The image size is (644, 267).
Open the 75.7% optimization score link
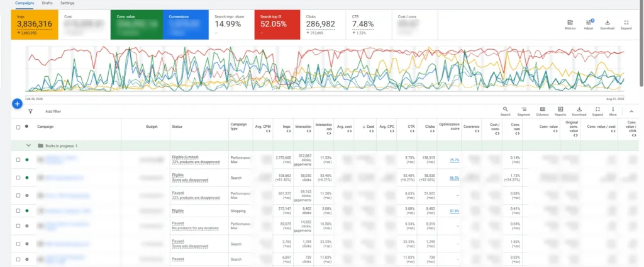pyautogui.click(x=454, y=159)
